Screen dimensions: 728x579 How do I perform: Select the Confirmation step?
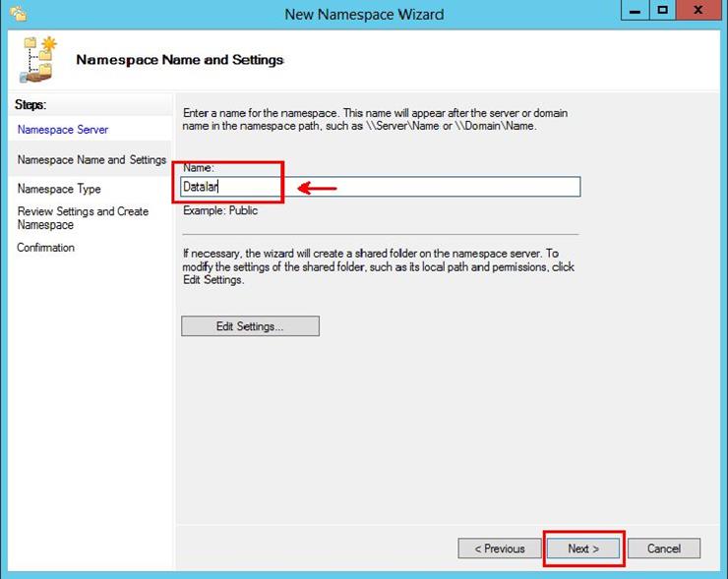coord(45,248)
